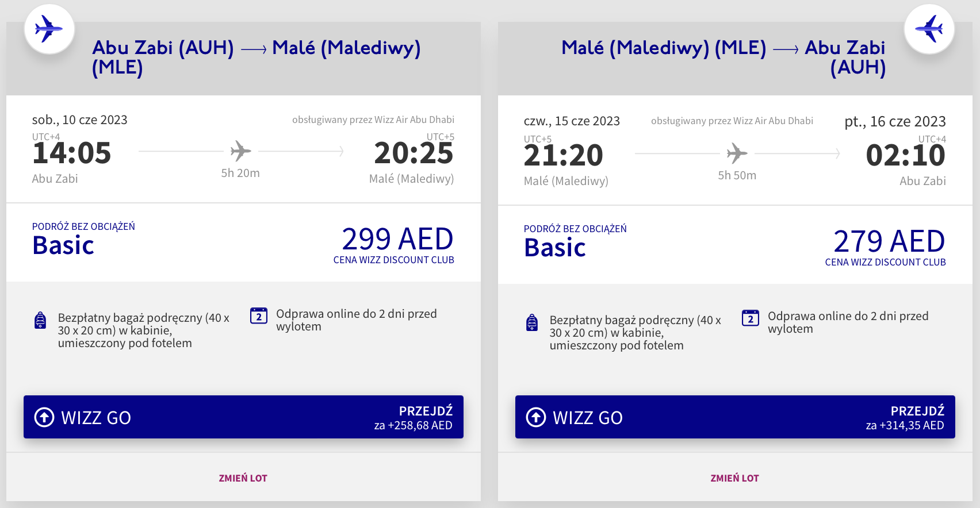Select the 279 AED Basic fare price
The height and width of the screenshot is (508, 980).
point(889,241)
